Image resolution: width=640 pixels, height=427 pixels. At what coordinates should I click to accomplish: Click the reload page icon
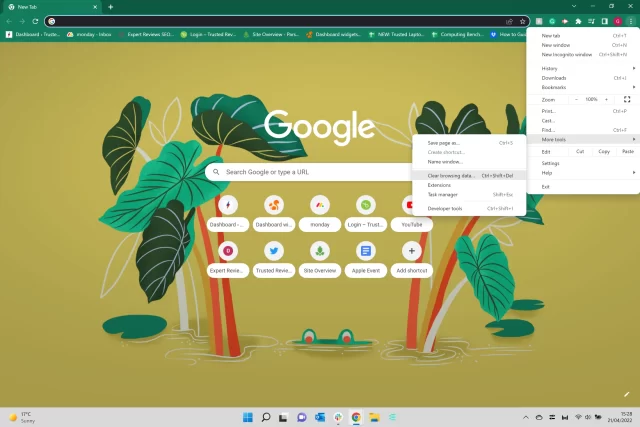pos(36,21)
